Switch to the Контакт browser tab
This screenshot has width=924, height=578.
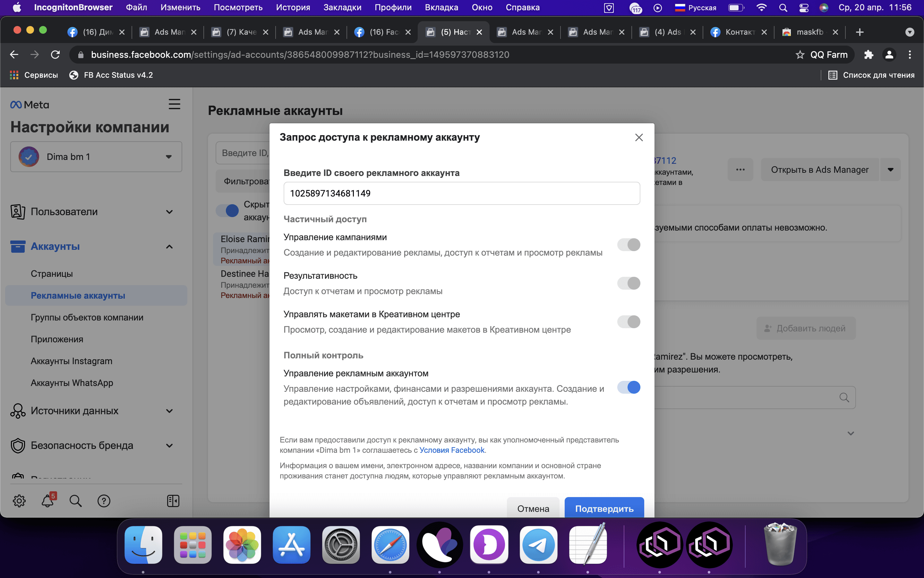coord(739,32)
